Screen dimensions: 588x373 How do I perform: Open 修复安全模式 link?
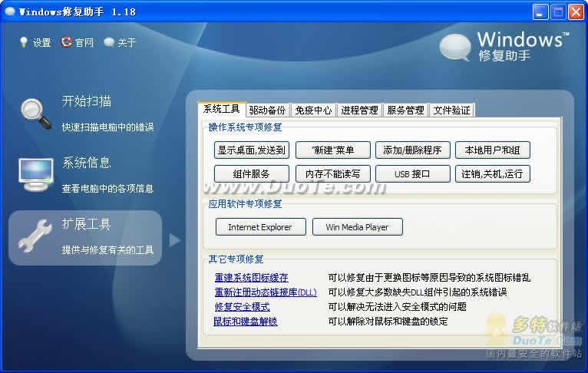(x=243, y=307)
